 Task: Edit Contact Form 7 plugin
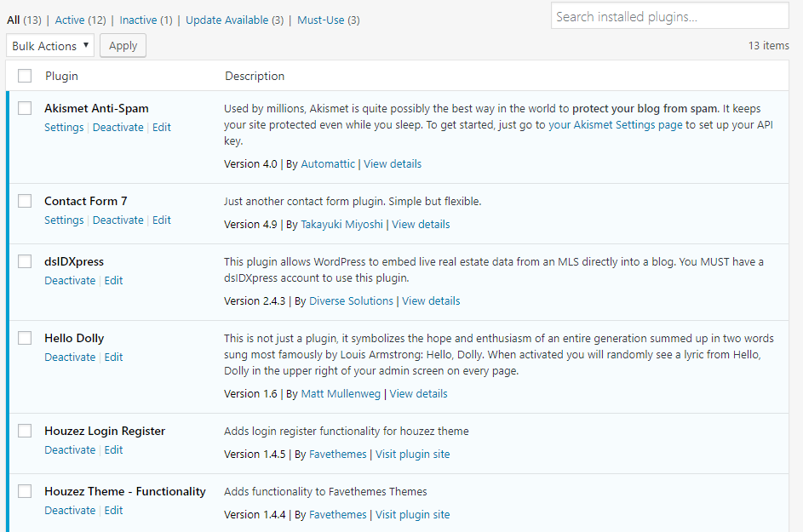pyautogui.click(x=161, y=220)
